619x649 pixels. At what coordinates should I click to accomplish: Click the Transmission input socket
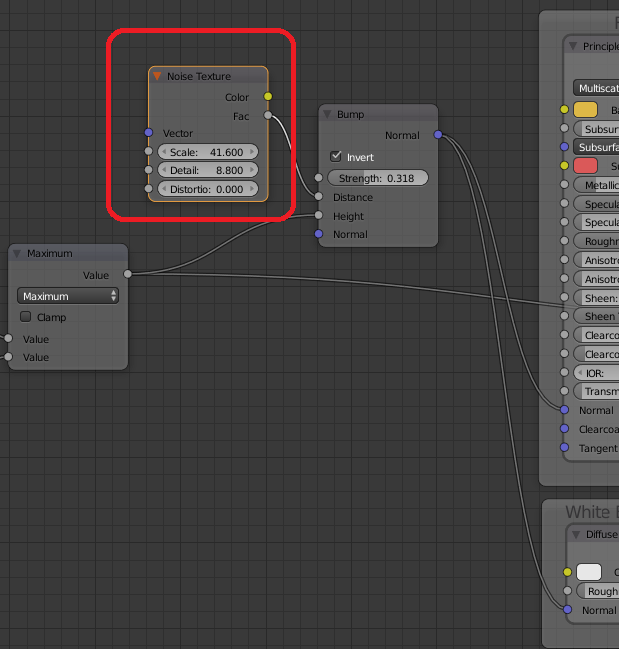tap(564, 391)
